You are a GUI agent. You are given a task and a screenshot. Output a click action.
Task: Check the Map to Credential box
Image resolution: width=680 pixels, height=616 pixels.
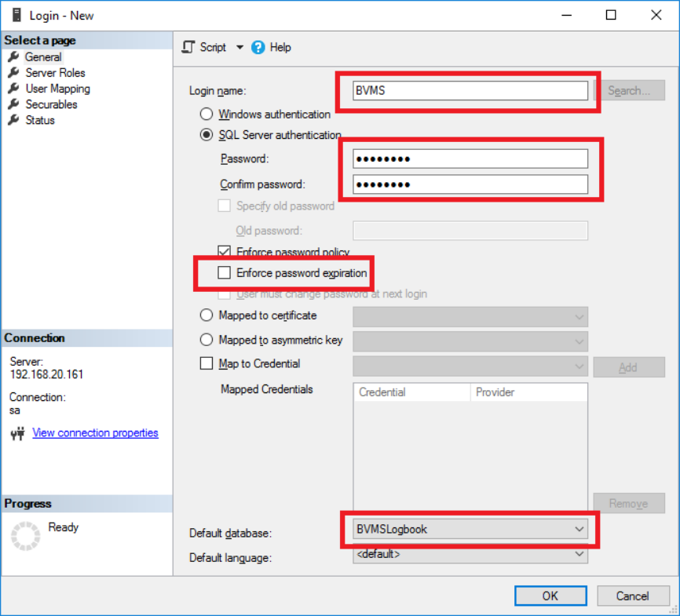coord(207,363)
